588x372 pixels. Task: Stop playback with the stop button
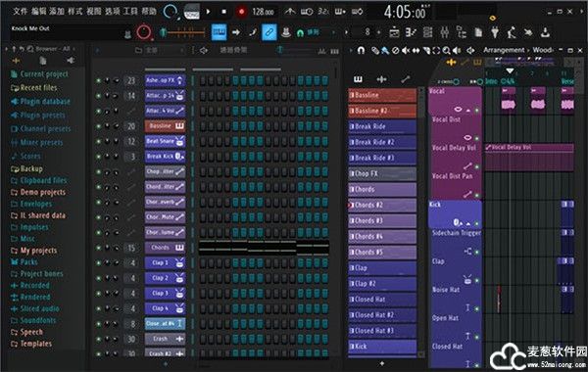point(223,12)
